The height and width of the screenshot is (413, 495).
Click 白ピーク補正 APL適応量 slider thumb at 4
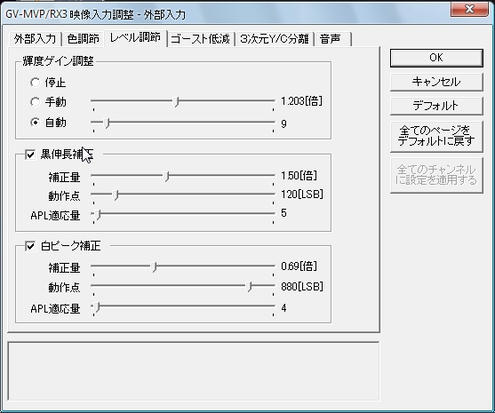pos(98,307)
